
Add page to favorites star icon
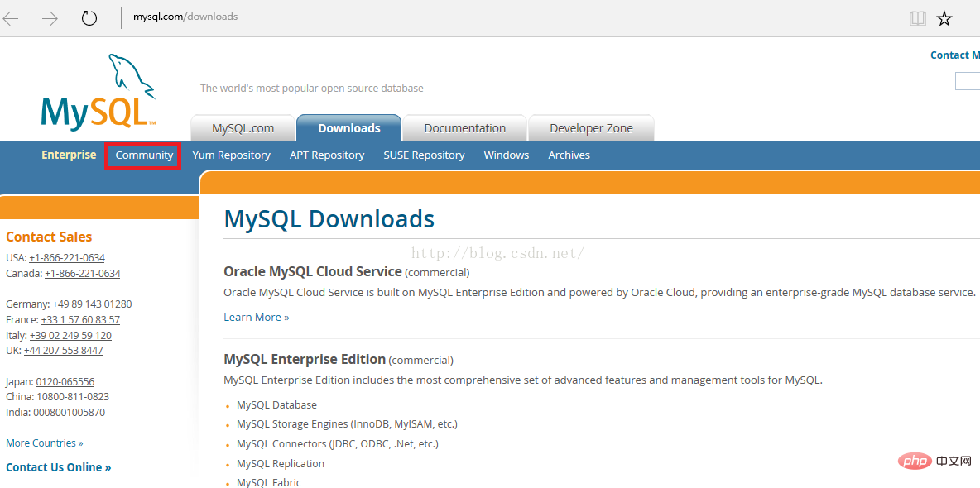[x=944, y=19]
